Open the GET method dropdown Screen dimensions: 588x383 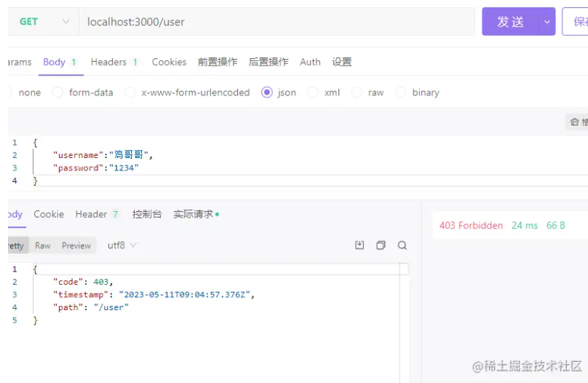click(x=44, y=22)
